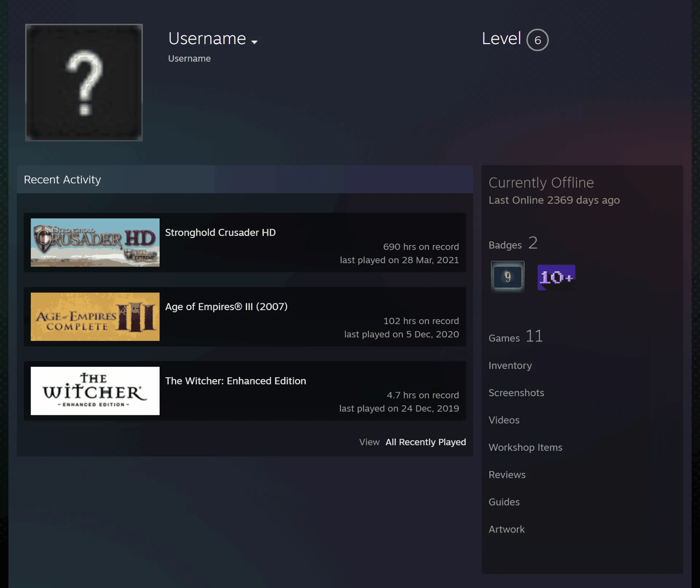Image resolution: width=700 pixels, height=588 pixels.
Task: Open the Guides link
Action: 504,502
